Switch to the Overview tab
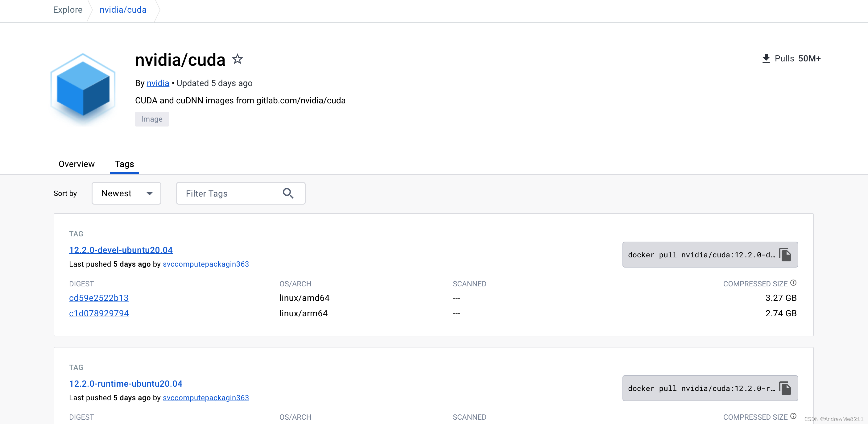Screen dimensions: 868x424 [76, 164]
